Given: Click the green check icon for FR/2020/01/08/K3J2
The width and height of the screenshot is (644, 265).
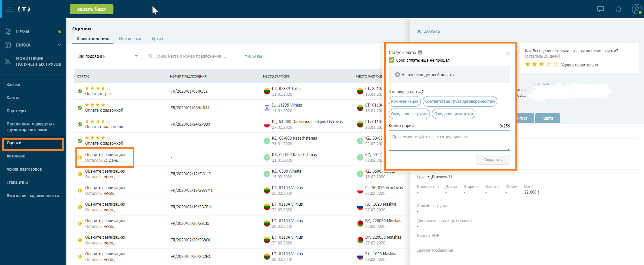Looking at the screenshot, I should [x=80, y=91].
